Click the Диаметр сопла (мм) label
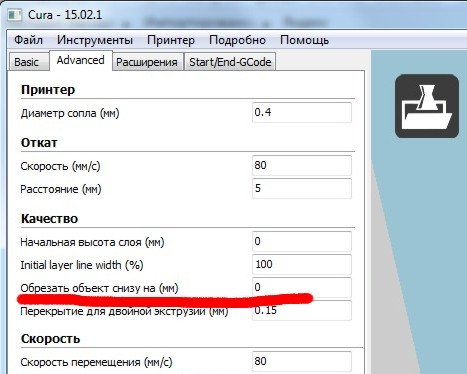This screenshot has height=374, width=467. point(70,113)
